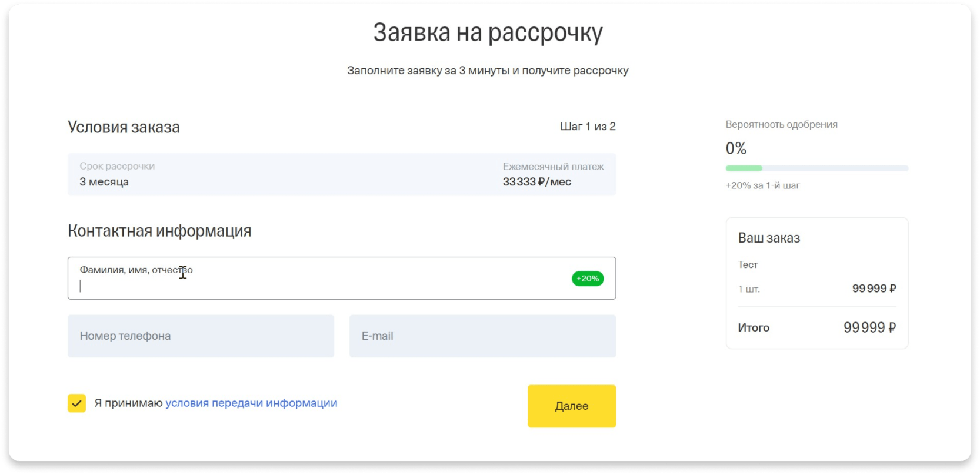
Task: Click the 'Заявка на рассрочку' heading
Action: [488, 33]
